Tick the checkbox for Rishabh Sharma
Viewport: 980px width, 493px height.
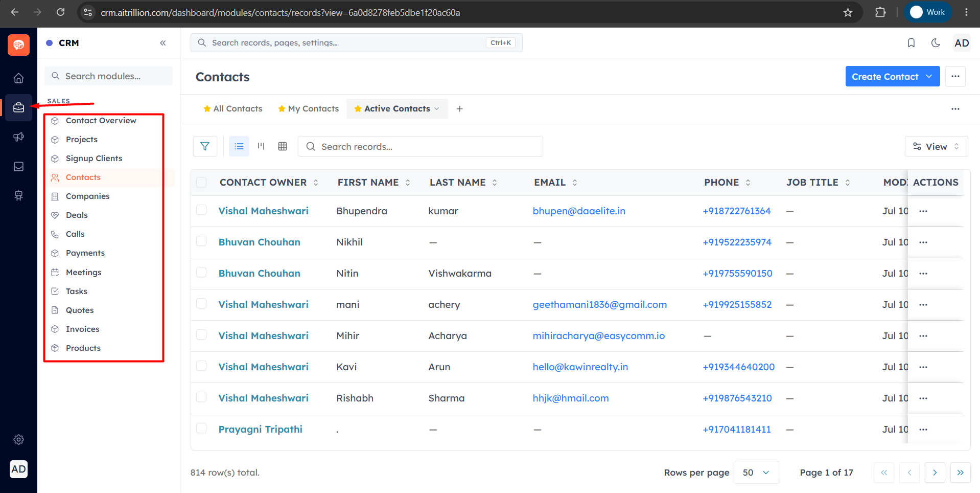201,397
